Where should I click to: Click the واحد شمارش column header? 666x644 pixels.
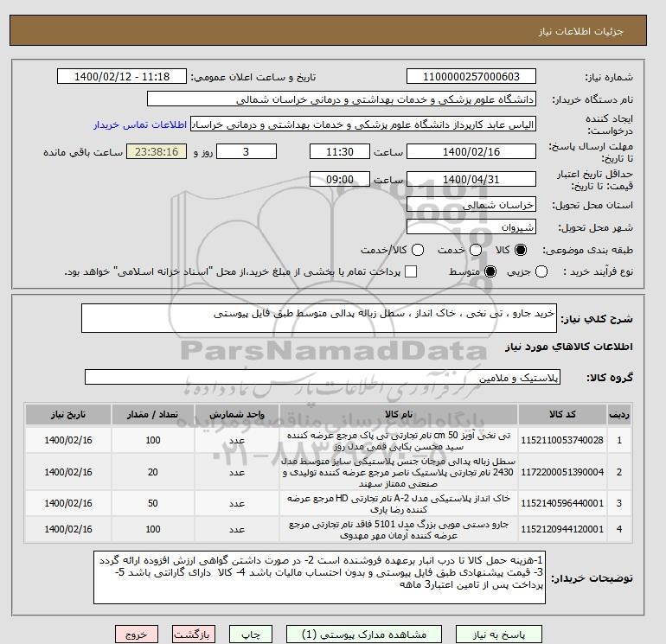point(237,414)
